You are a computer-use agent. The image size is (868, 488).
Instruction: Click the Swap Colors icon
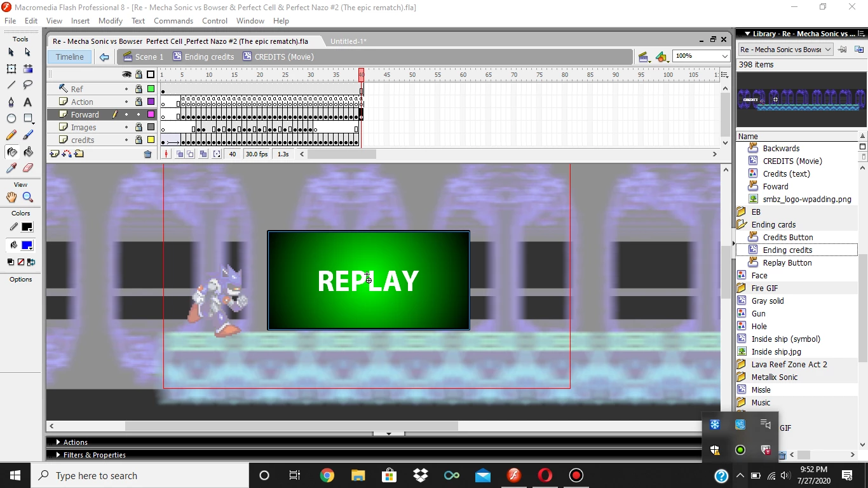click(31, 262)
